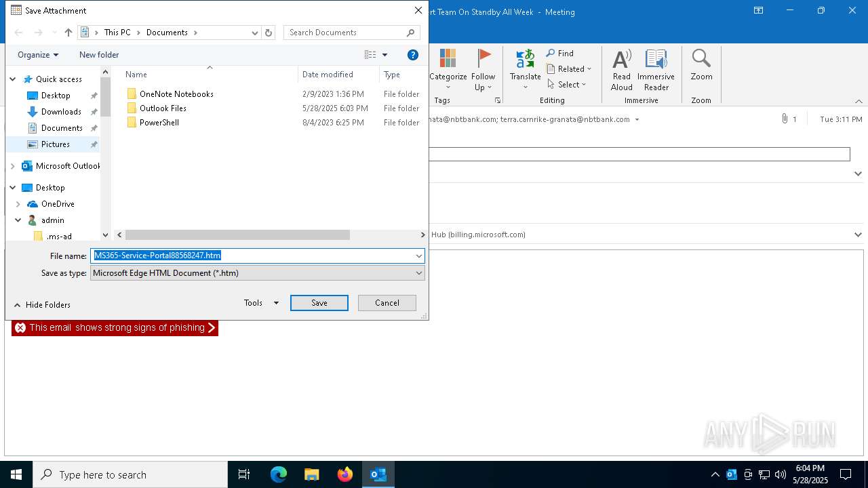Launch Microsoft Edge from taskbar
The height and width of the screenshot is (488, 868).
[x=279, y=475]
